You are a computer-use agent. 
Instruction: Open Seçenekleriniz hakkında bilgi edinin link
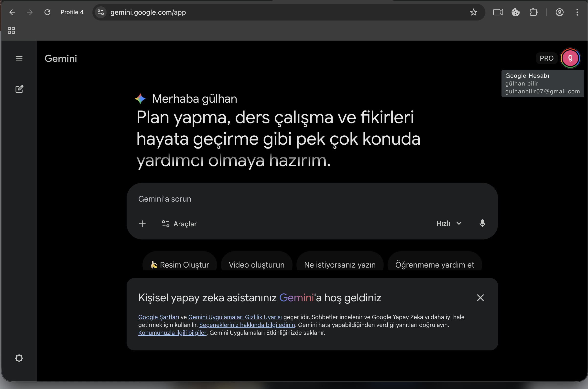click(247, 325)
